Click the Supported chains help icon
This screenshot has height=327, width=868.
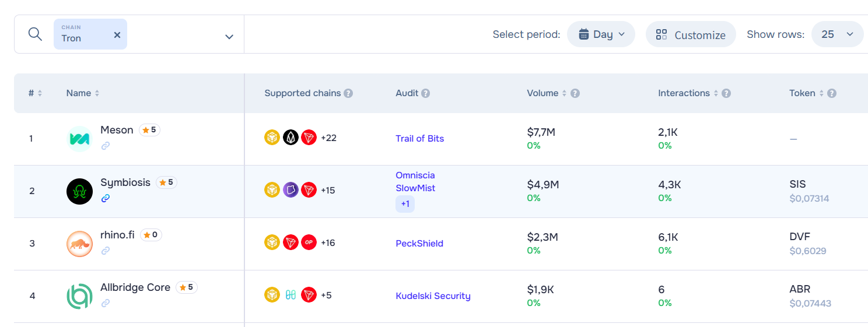[x=348, y=93]
